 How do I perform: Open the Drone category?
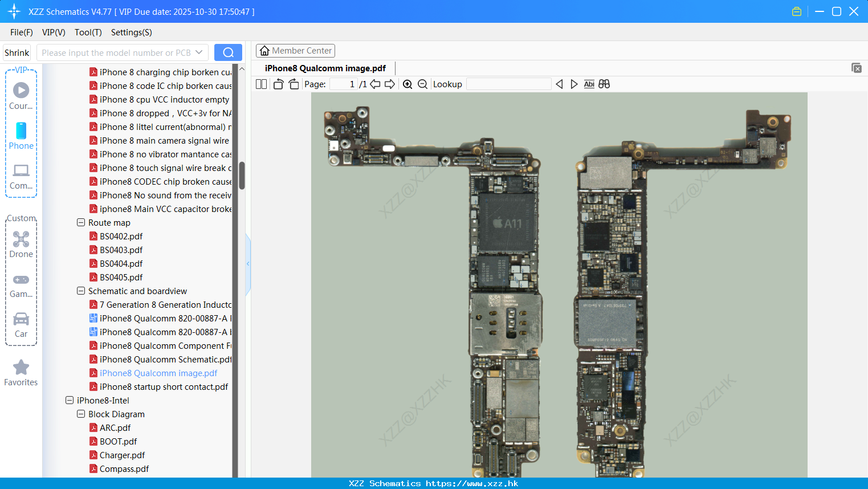click(x=21, y=244)
